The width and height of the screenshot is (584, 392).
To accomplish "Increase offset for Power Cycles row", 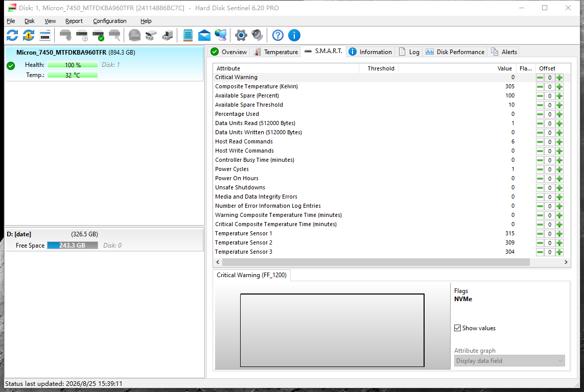I will click(x=559, y=169).
